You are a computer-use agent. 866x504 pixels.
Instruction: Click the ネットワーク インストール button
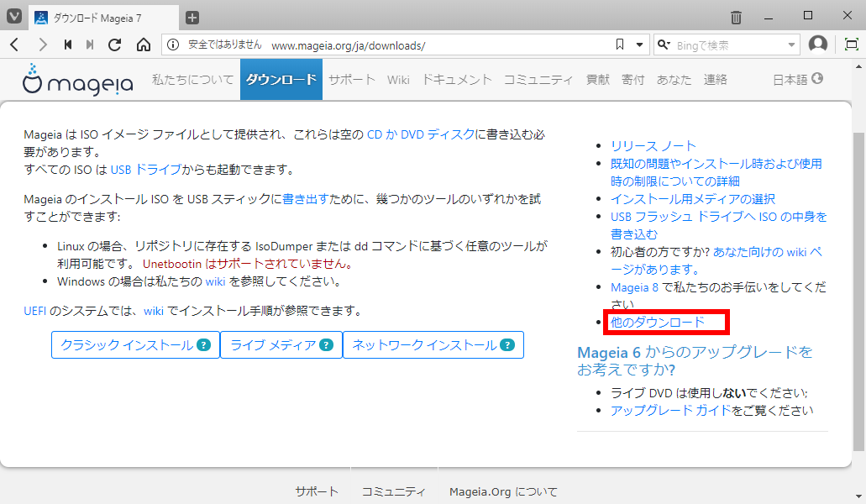click(433, 345)
